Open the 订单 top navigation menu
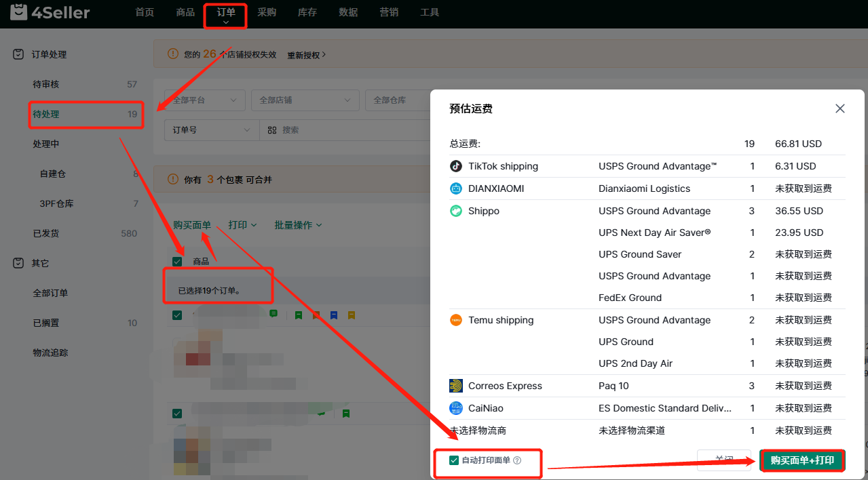 (226, 13)
